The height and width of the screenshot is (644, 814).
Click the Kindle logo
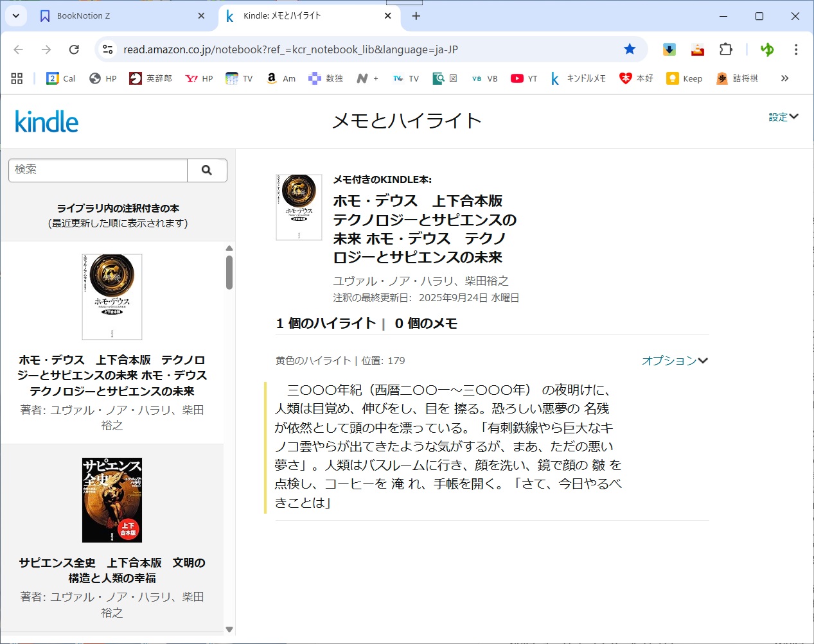point(46,121)
